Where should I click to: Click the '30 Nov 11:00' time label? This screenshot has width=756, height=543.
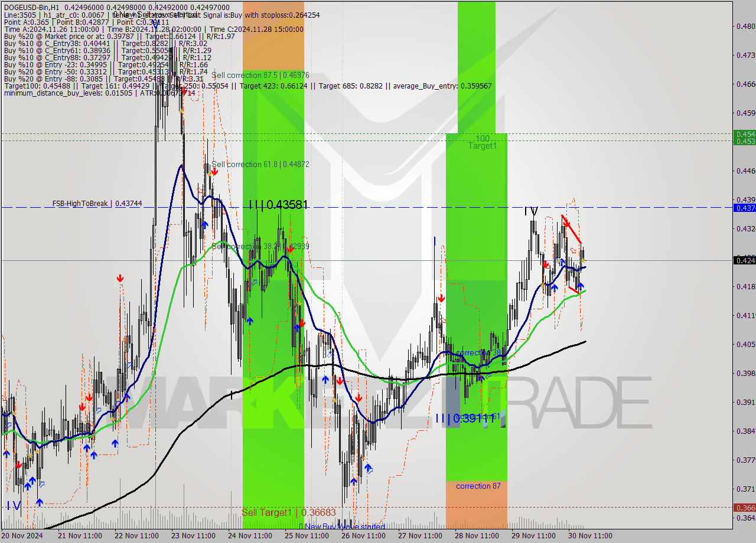[x=589, y=536]
